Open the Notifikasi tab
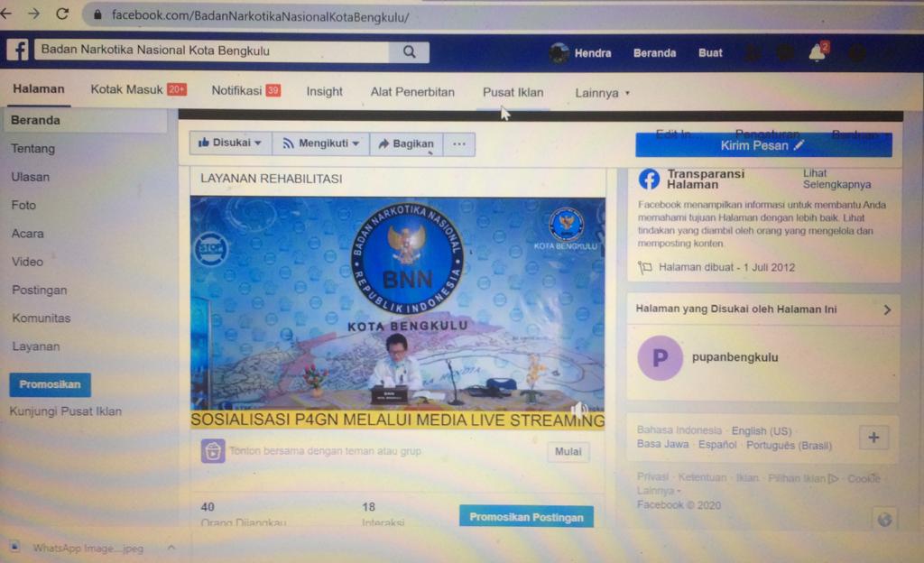The height and width of the screenshot is (563, 924). [x=245, y=91]
